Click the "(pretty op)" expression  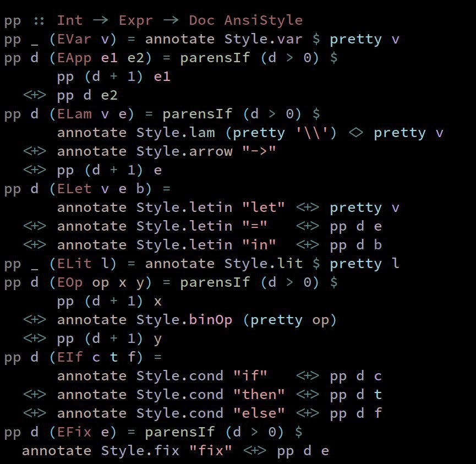click(290, 320)
